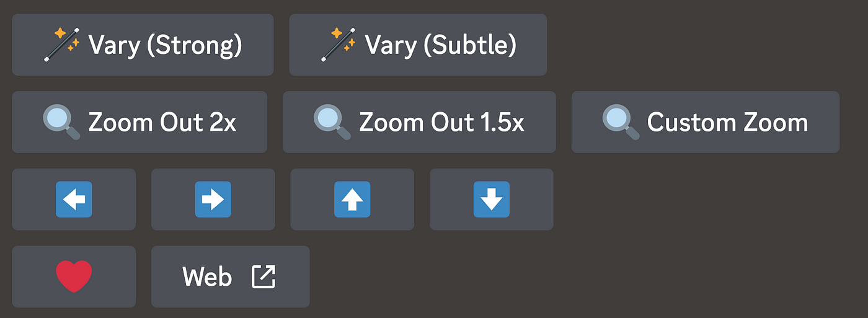
Task: Favorite the image with the red heart
Action: point(74,276)
